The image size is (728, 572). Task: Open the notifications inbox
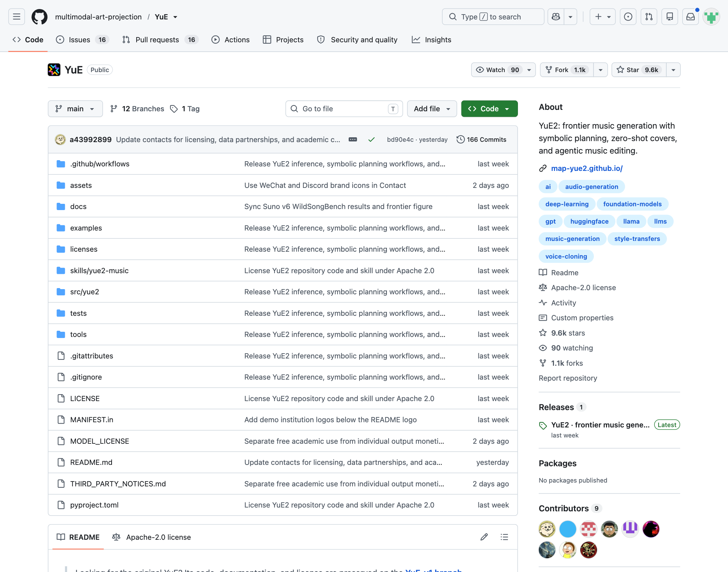690,17
